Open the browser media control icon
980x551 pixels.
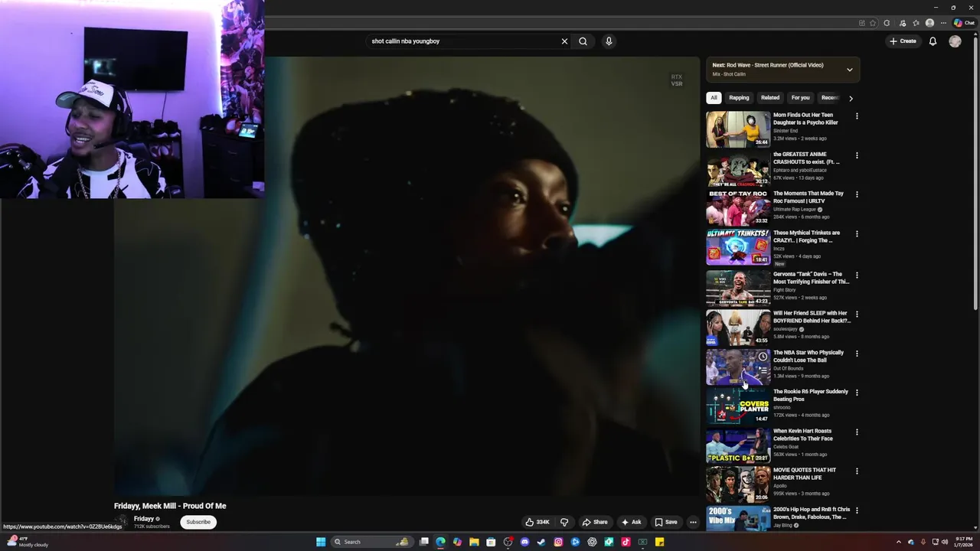pos(902,23)
